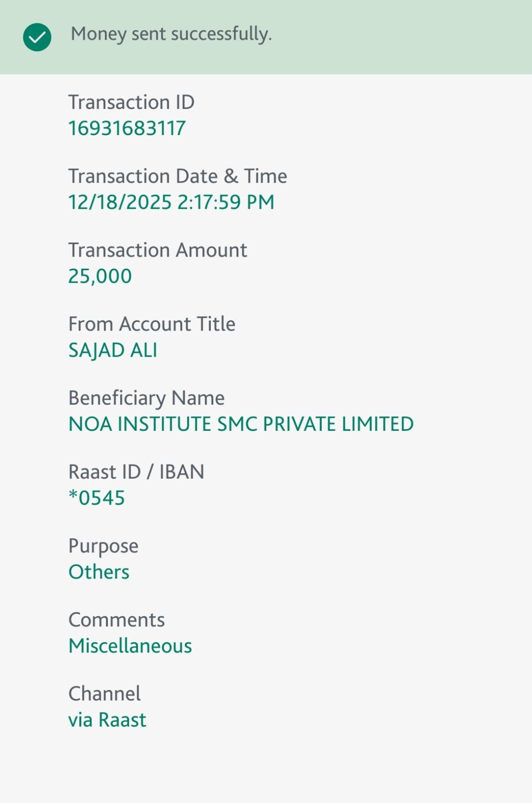This screenshot has height=803, width=532.
Task: Select the sender name SAJAD ALI
Action: (113, 350)
